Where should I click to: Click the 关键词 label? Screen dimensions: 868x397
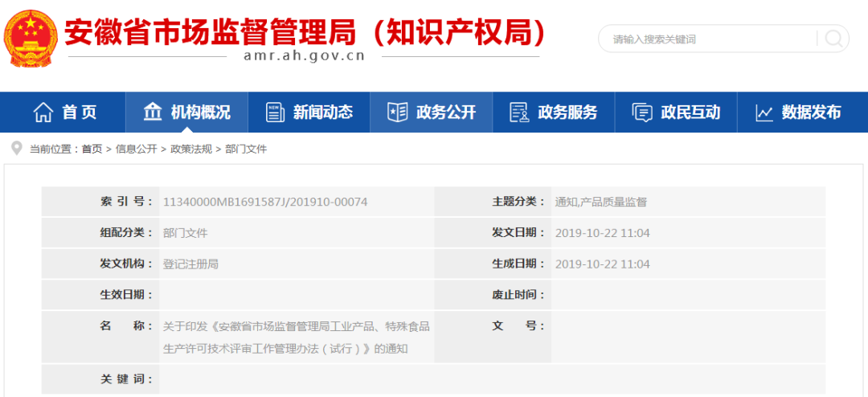tap(127, 379)
